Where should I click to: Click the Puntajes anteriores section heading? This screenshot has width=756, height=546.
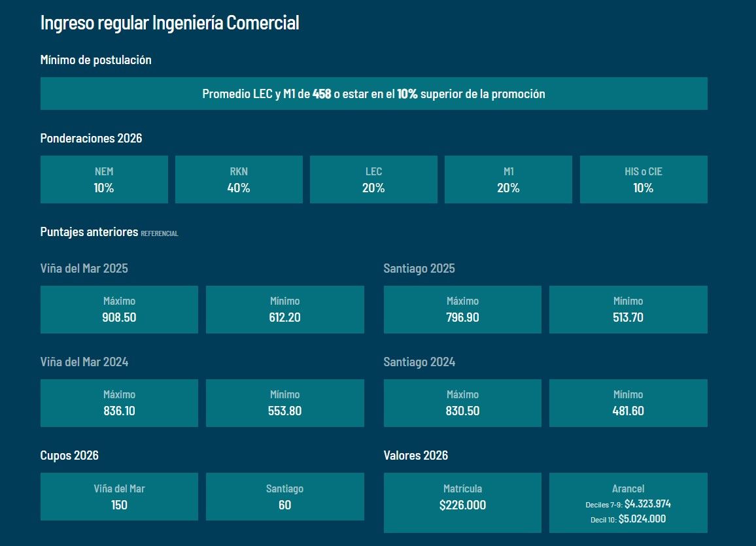(x=89, y=232)
